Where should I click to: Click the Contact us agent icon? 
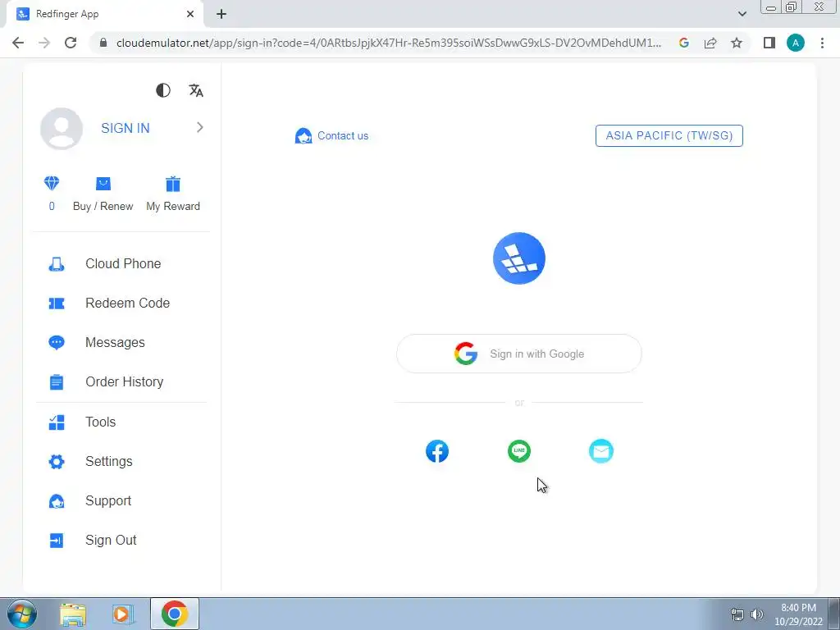[304, 136]
